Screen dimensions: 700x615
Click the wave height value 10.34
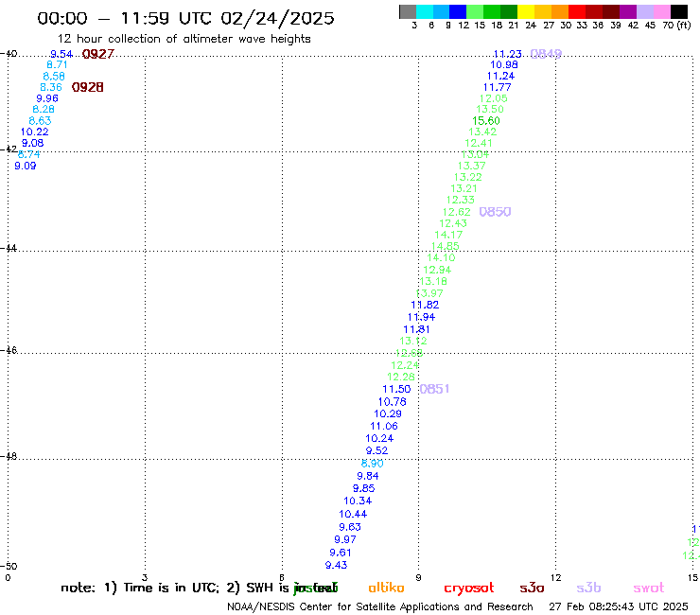pyautogui.click(x=358, y=501)
